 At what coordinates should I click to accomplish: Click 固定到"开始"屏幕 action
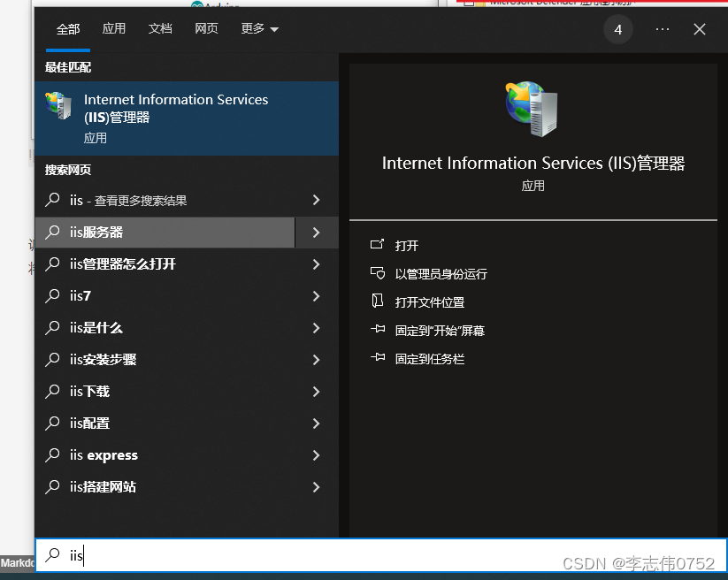pos(440,331)
